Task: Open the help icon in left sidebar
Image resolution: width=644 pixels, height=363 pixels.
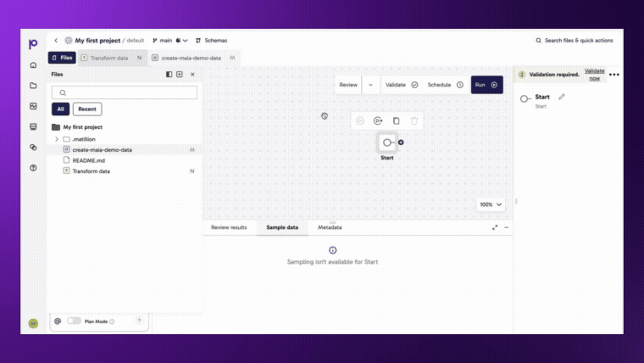Action: (x=33, y=168)
